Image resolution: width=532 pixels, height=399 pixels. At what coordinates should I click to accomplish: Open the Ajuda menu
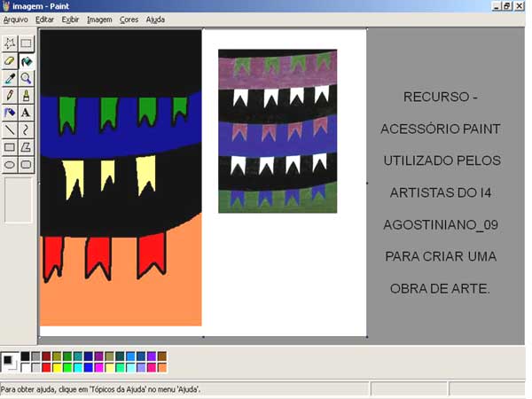[x=155, y=20]
